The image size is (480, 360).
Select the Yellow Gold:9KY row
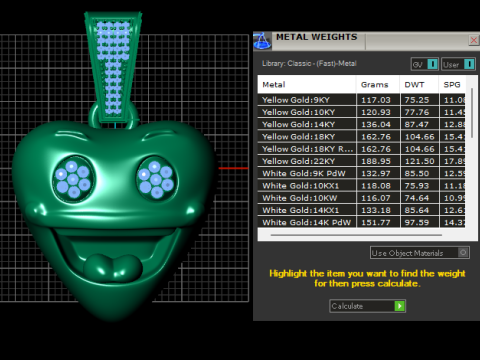pyautogui.click(x=361, y=100)
